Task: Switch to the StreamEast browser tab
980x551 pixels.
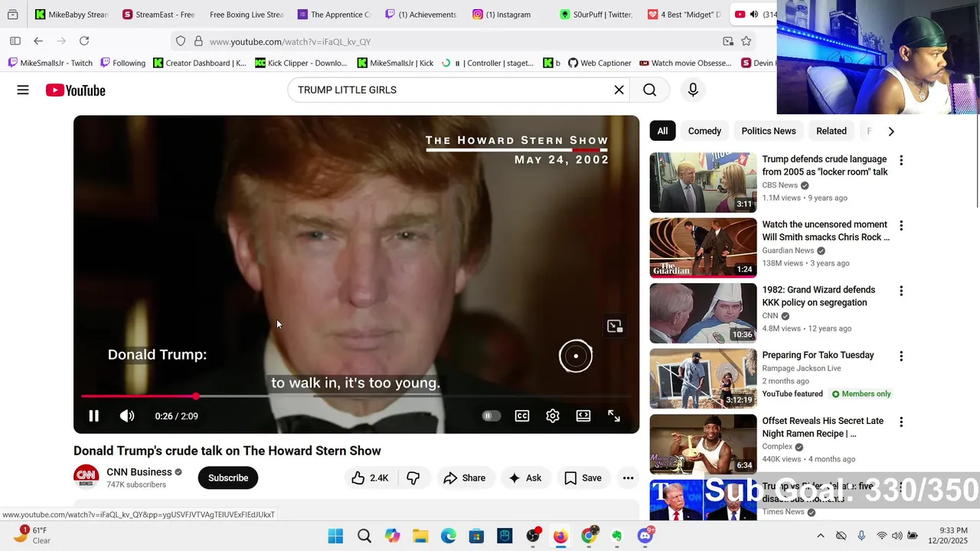Action: (158, 14)
